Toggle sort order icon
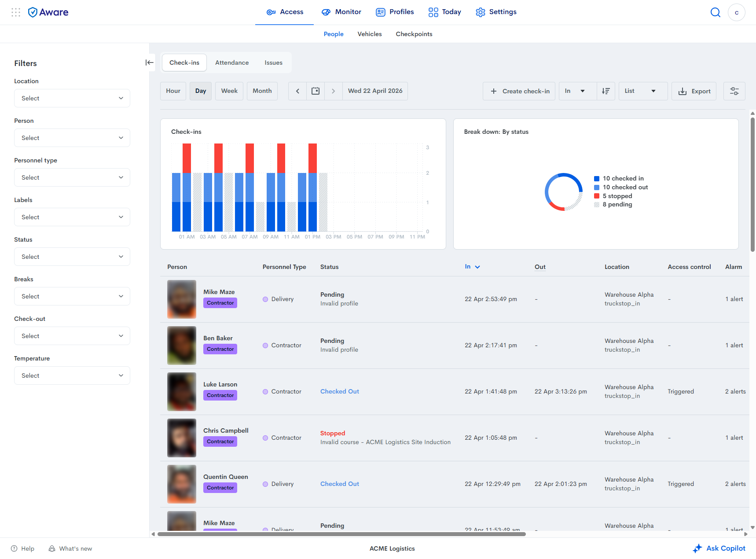The height and width of the screenshot is (559, 756). (606, 91)
